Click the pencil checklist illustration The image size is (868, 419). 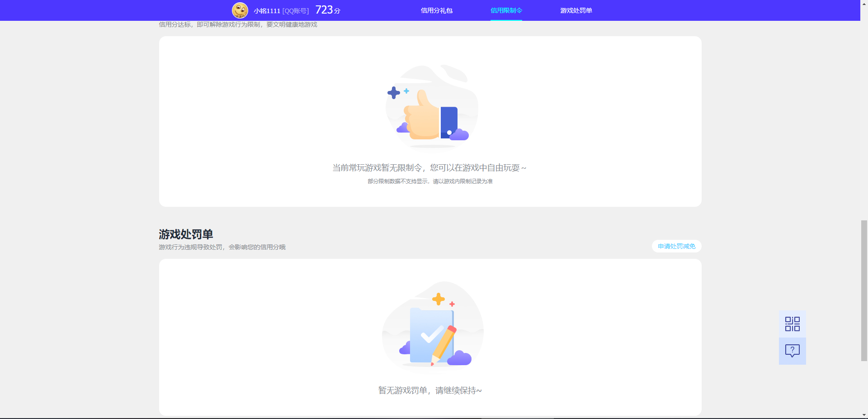[431, 328]
